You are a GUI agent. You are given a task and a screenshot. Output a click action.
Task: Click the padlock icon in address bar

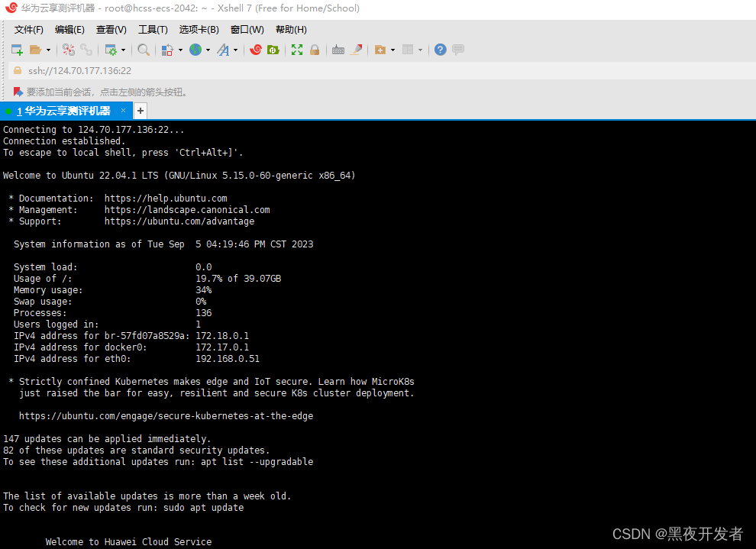[x=18, y=70]
